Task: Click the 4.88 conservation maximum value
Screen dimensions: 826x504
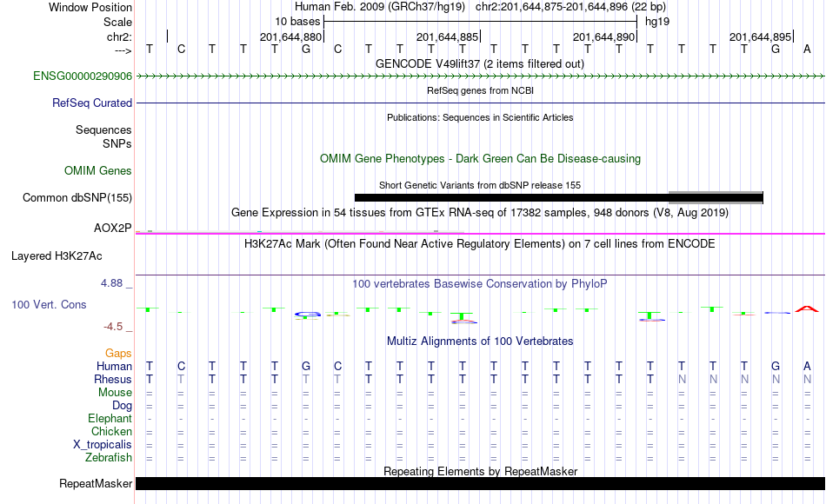Action: pyautogui.click(x=111, y=283)
